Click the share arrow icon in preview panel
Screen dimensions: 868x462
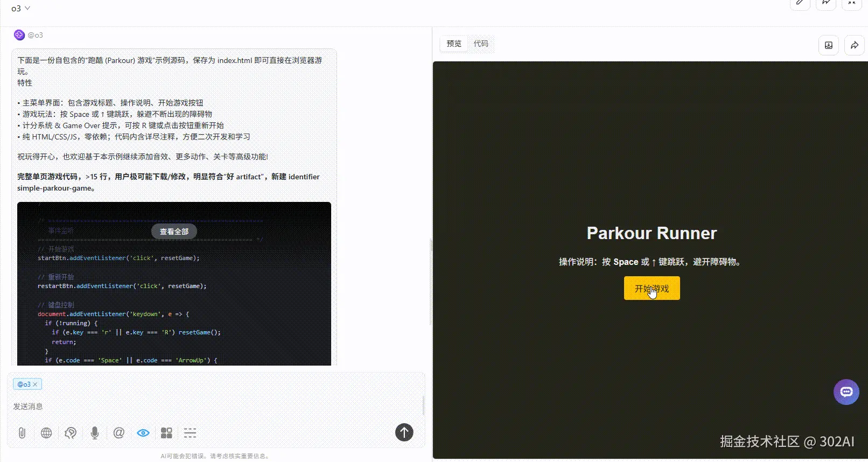tap(855, 45)
